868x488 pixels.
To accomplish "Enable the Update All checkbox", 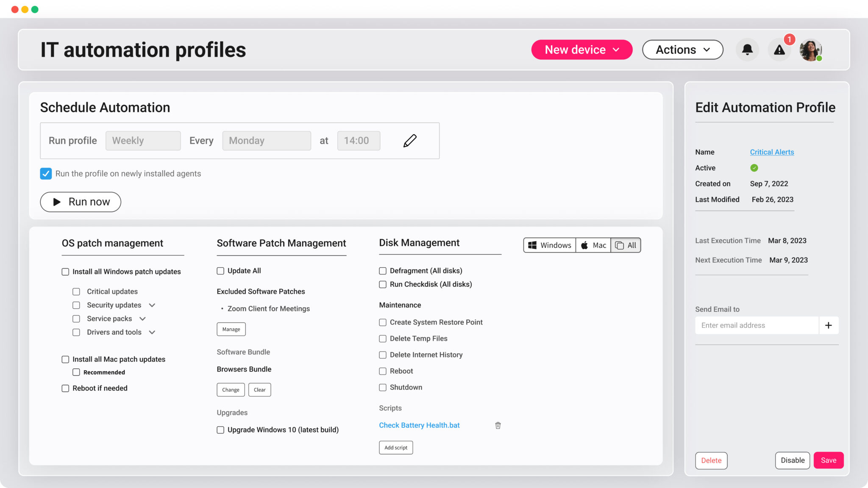I will (220, 271).
